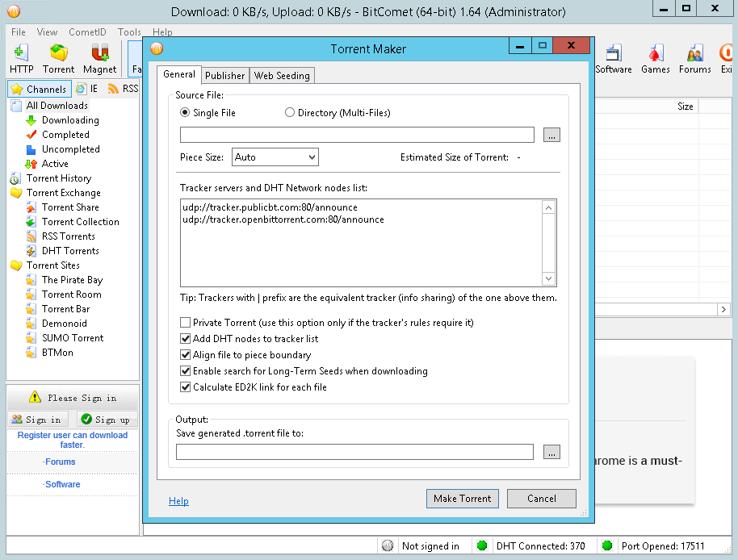Open the View menu
This screenshot has height=560, width=738.
coord(47,32)
